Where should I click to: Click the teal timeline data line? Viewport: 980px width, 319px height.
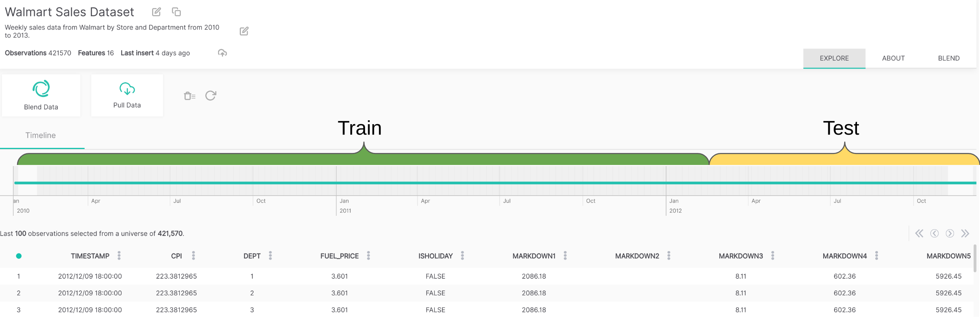tap(495, 183)
